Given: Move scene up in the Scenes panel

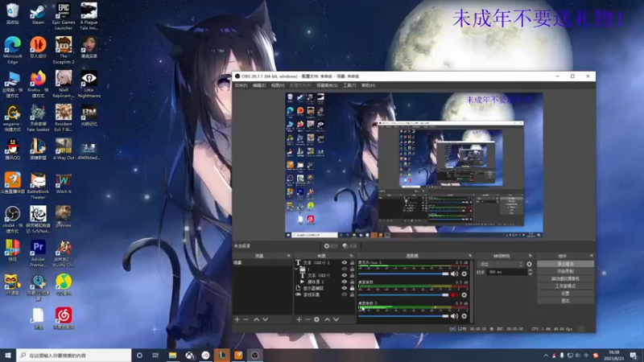Looking at the screenshot, I should pos(256,319).
